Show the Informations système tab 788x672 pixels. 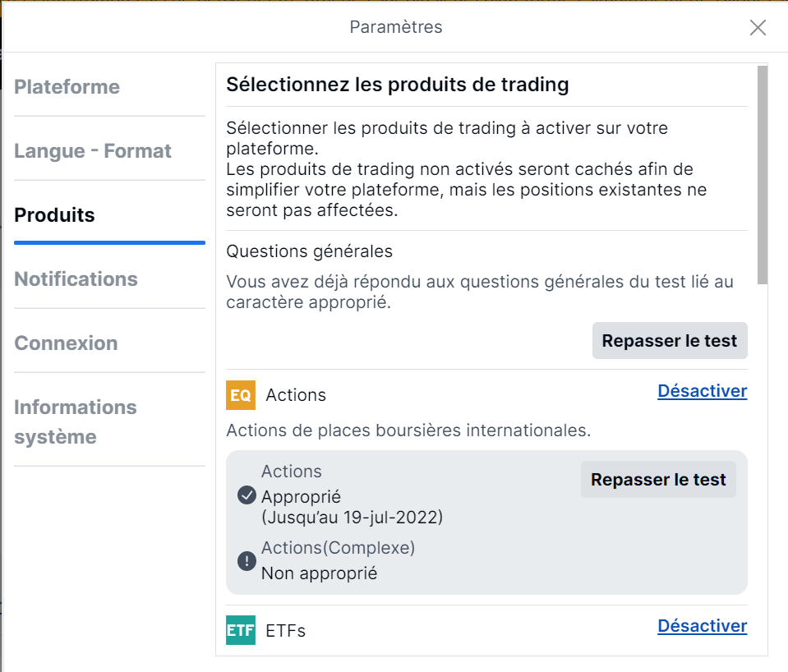[x=76, y=421]
